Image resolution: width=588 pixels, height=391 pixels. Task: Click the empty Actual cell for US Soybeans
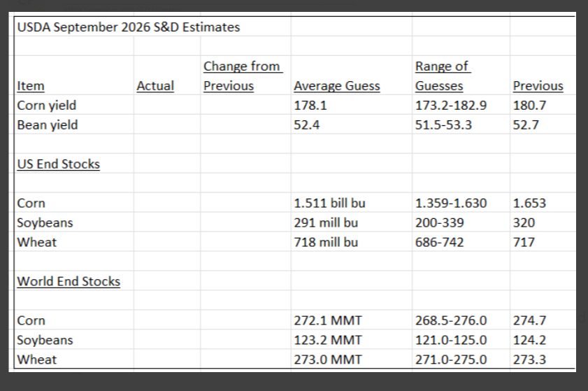click(x=167, y=222)
